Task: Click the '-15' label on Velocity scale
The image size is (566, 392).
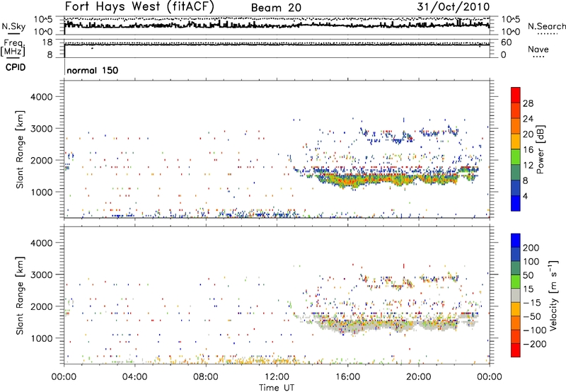Action: [x=532, y=303]
